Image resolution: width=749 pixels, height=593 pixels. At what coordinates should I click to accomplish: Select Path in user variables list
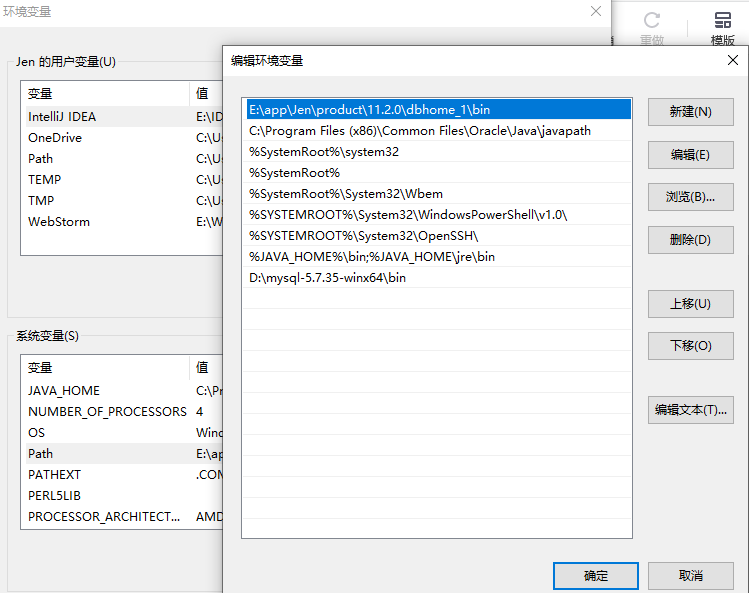click(x=124, y=159)
